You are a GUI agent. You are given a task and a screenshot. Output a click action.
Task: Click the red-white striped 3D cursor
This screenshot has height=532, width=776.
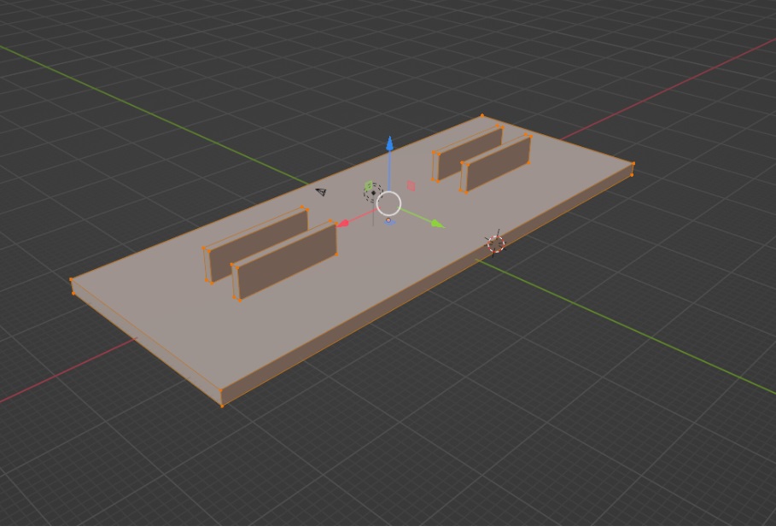[496, 244]
